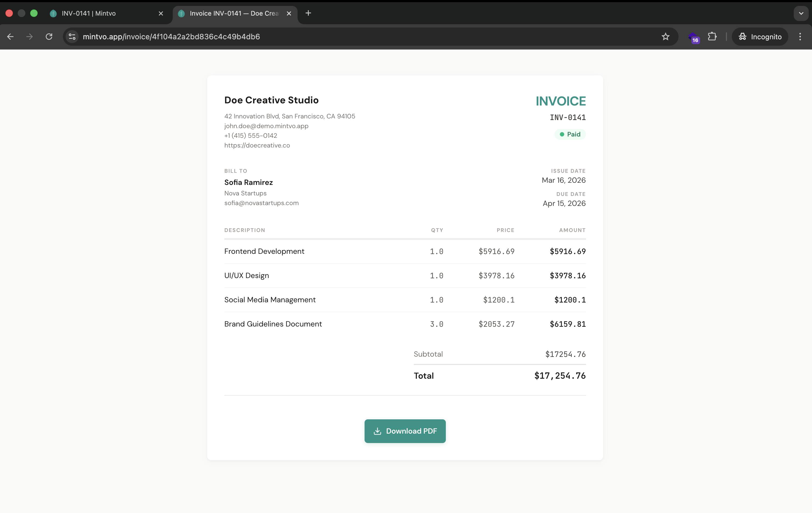Open a new browser tab

point(308,13)
